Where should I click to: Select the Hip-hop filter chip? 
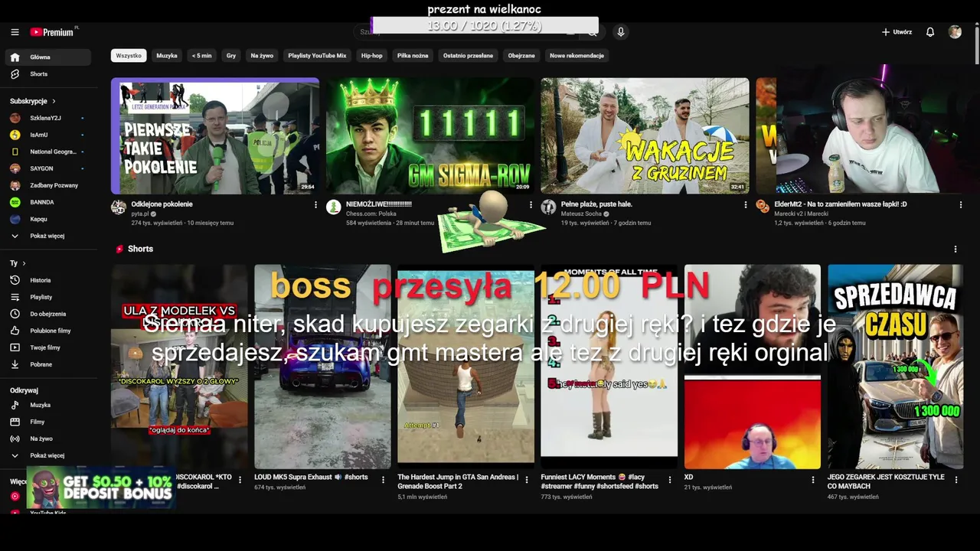[371, 56]
